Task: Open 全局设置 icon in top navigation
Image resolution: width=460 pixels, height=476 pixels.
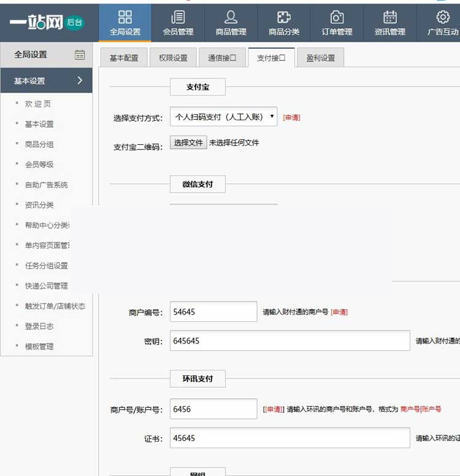Action: (125, 17)
